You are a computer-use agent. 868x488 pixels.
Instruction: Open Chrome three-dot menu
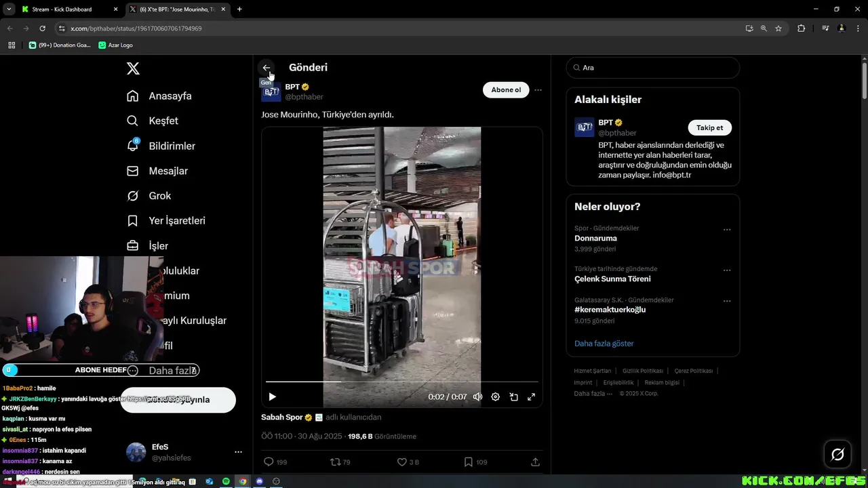[858, 28]
